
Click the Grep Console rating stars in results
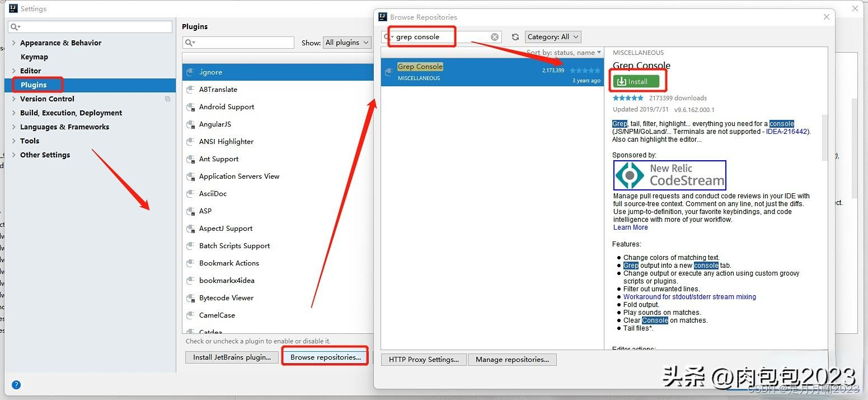coord(585,71)
